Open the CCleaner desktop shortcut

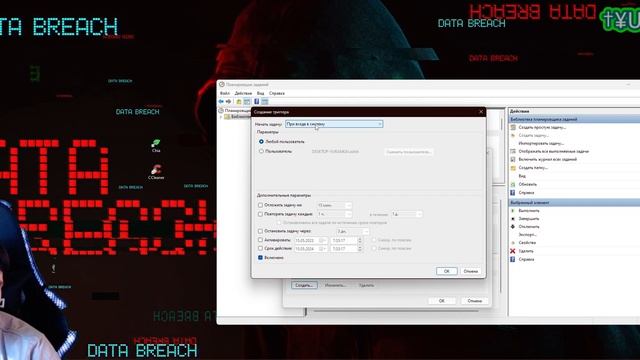pyautogui.click(x=156, y=172)
